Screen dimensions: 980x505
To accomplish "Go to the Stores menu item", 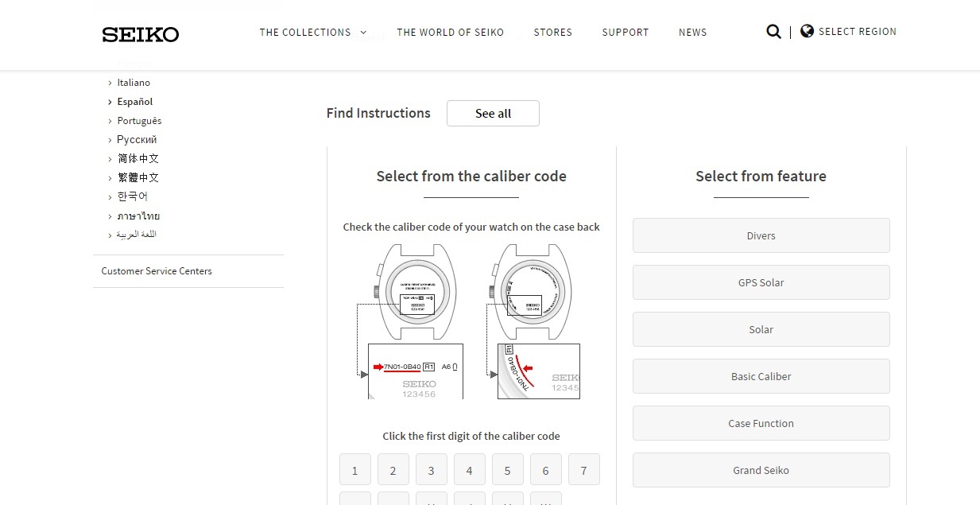I will click(552, 33).
